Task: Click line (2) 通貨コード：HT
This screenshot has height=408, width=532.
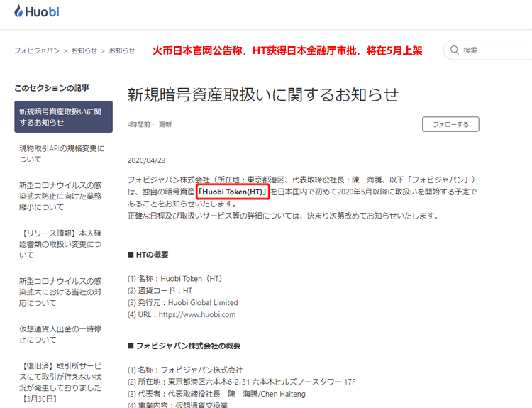Action: (x=160, y=290)
